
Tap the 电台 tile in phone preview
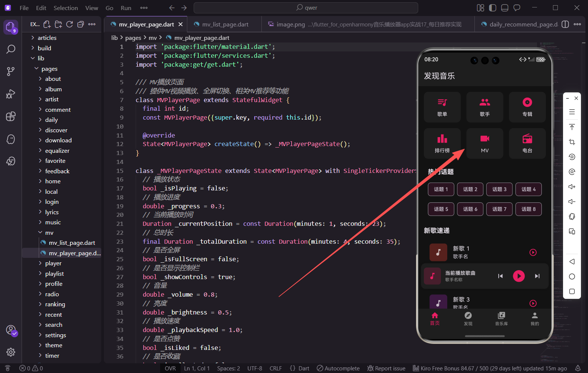[527, 143]
